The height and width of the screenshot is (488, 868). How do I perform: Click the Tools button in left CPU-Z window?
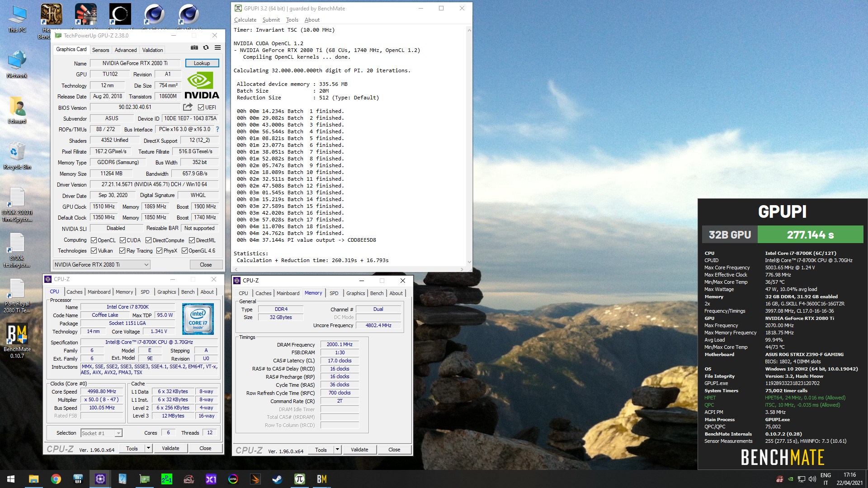tap(132, 448)
